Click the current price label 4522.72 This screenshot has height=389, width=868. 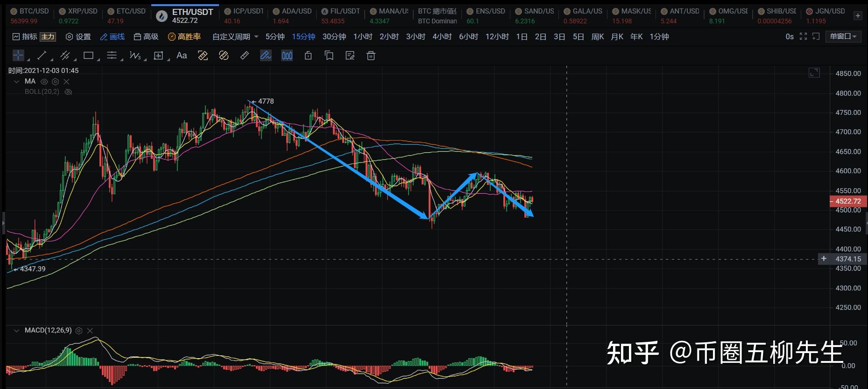(x=848, y=201)
